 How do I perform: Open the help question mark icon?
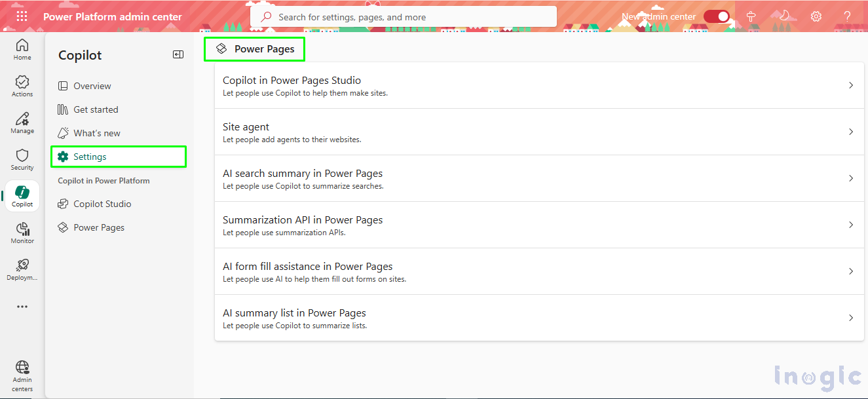(x=848, y=16)
